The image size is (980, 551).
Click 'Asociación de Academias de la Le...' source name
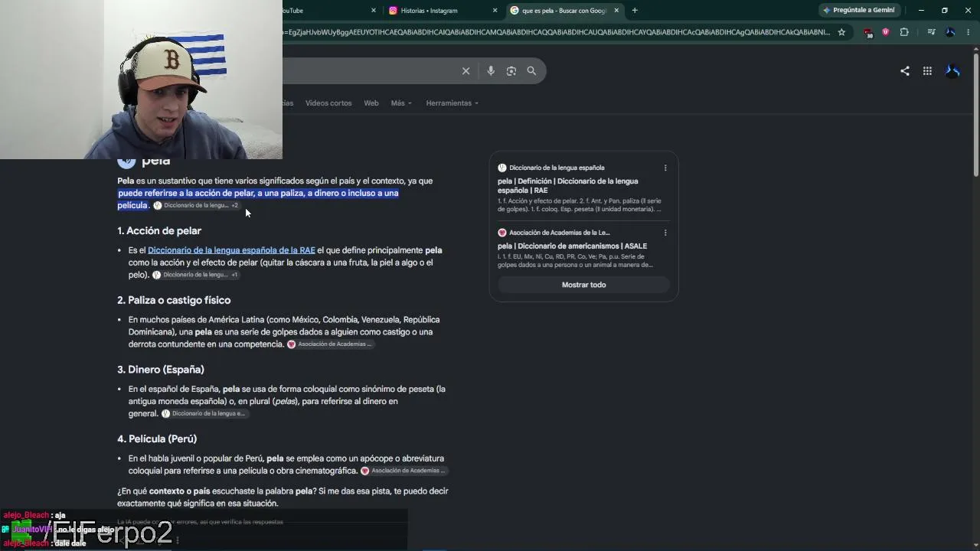pyautogui.click(x=560, y=233)
